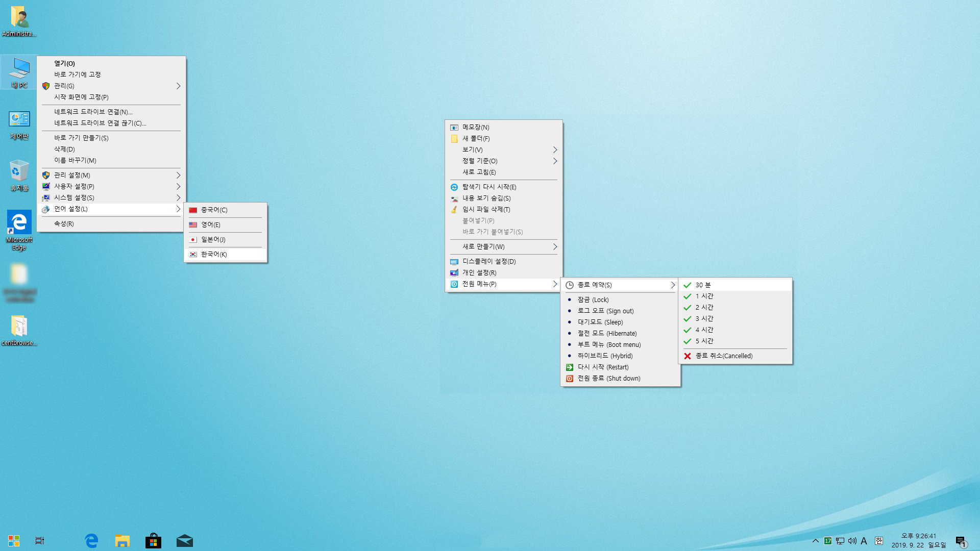Click the green calendar tray icon
This screenshot has height=551, width=980.
click(x=827, y=541)
